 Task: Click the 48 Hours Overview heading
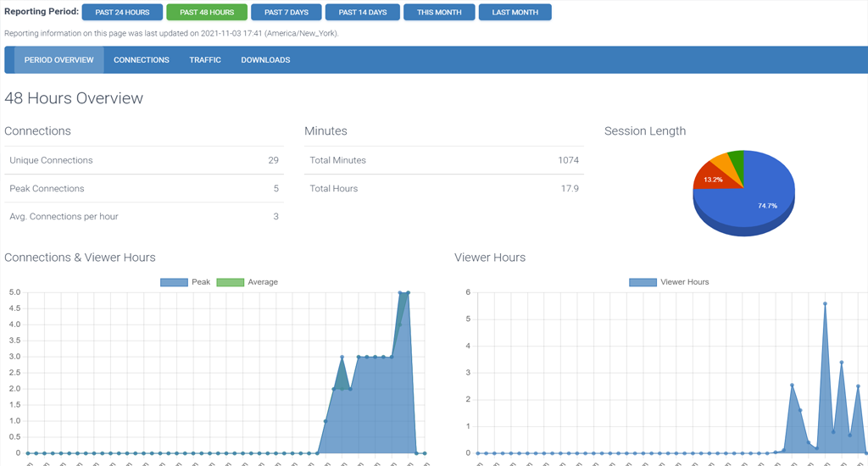[74, 98]
